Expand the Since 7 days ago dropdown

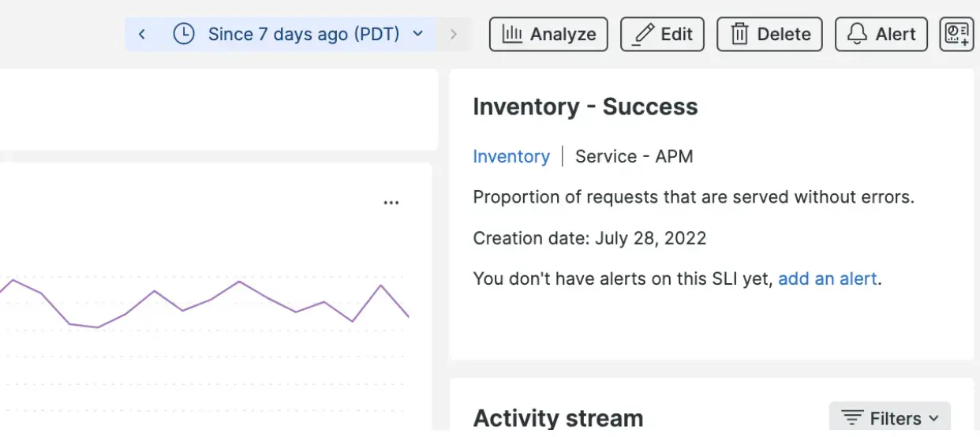coord(304,34)
